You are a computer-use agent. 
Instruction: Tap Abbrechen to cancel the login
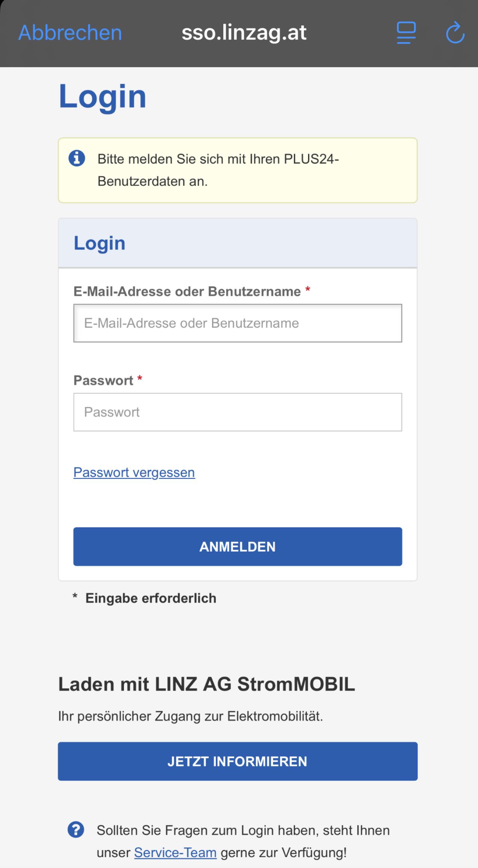70,33
